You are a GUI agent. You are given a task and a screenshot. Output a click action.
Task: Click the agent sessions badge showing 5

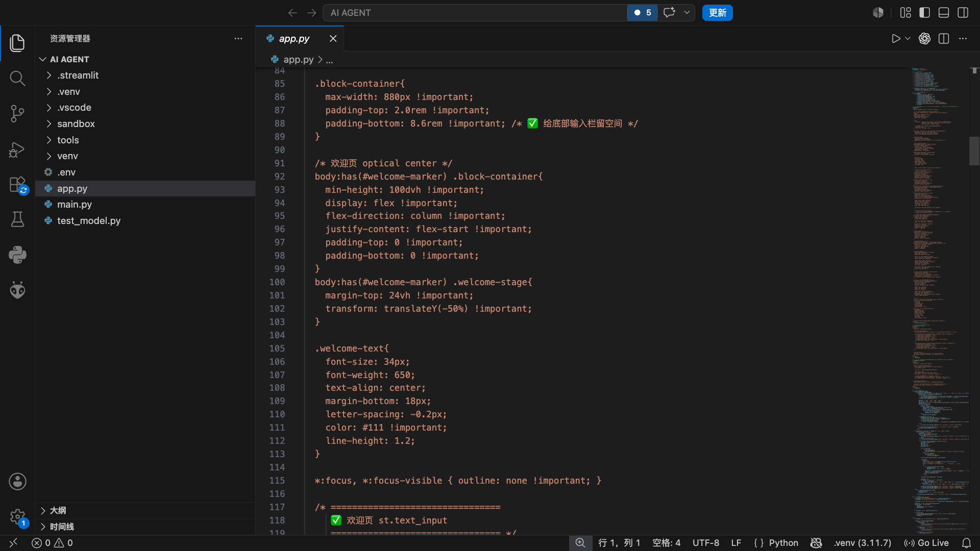[x=642, y=13]
